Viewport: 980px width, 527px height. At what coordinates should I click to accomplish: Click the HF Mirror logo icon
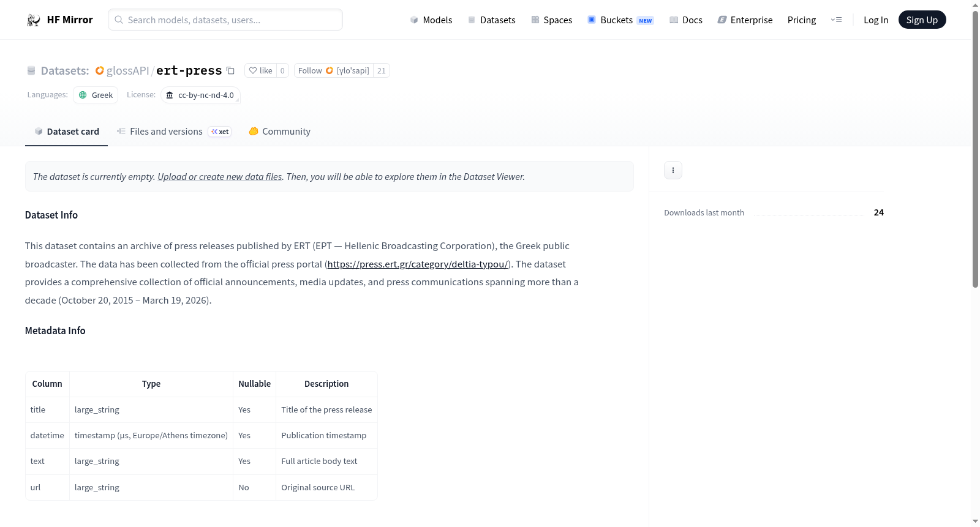pyautogui.click(x=34, y=20)
